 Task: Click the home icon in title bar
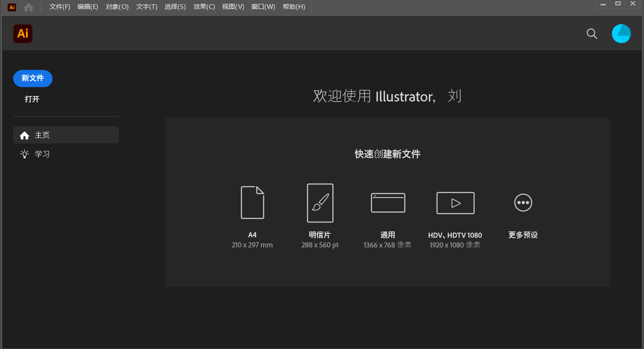click(x=28, y=7)
